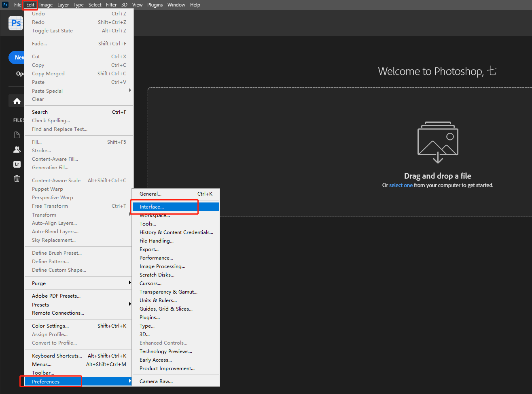The height and width of the screenshot is (394, 532).
Task: Open the Plugins menu
Action: coord(155,5)
